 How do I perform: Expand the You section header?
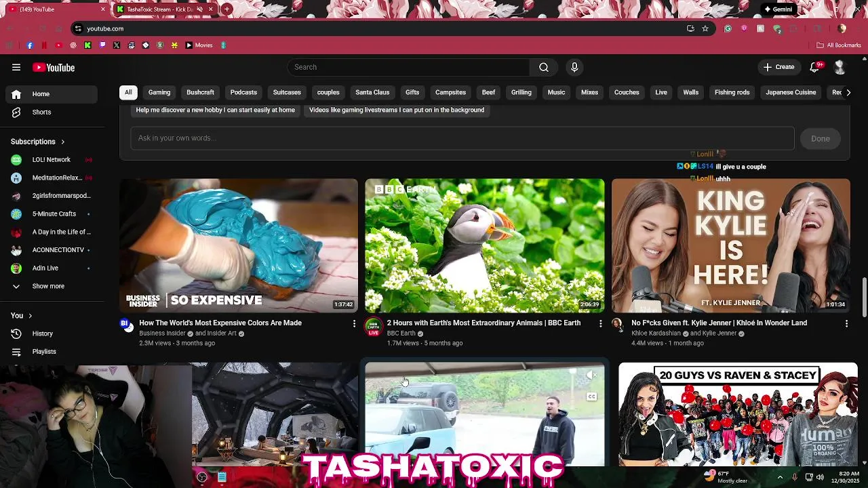tap(22, 316)
